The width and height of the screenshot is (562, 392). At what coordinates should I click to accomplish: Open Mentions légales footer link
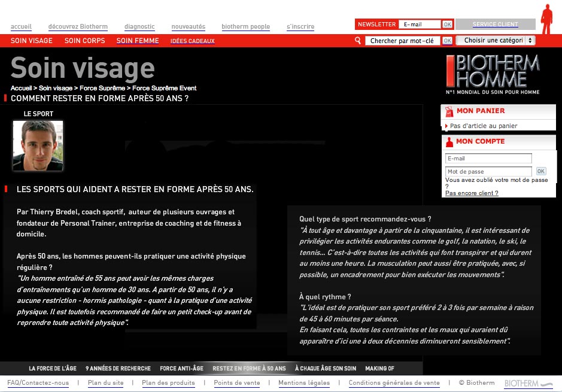point(304,382)
